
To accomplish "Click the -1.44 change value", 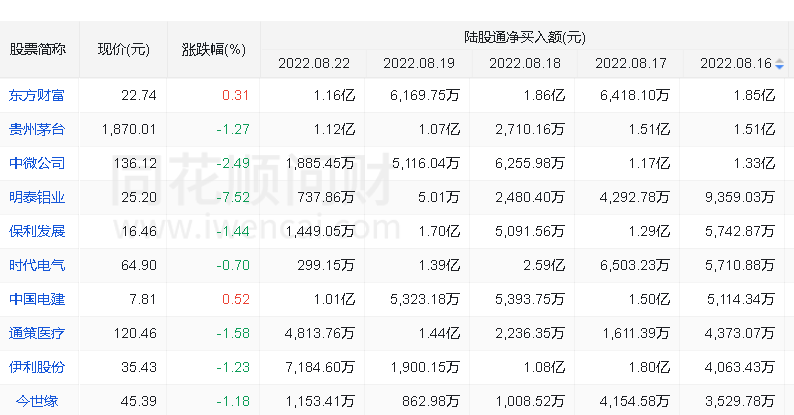I will [x=233, y=231].
